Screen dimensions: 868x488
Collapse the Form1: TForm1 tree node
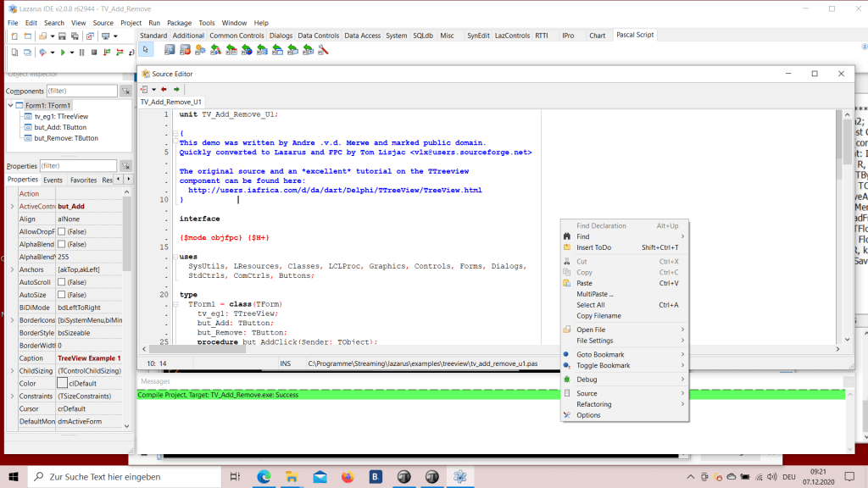[11, 105]
